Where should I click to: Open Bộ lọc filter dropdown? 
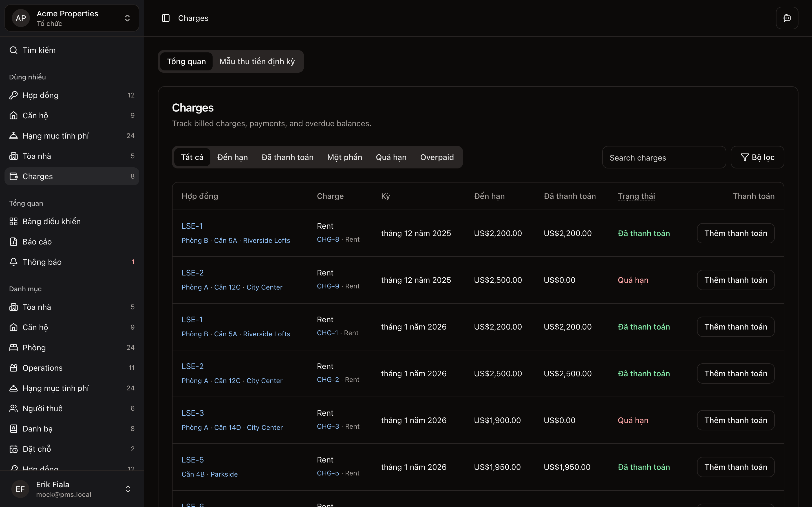[757, 157]
